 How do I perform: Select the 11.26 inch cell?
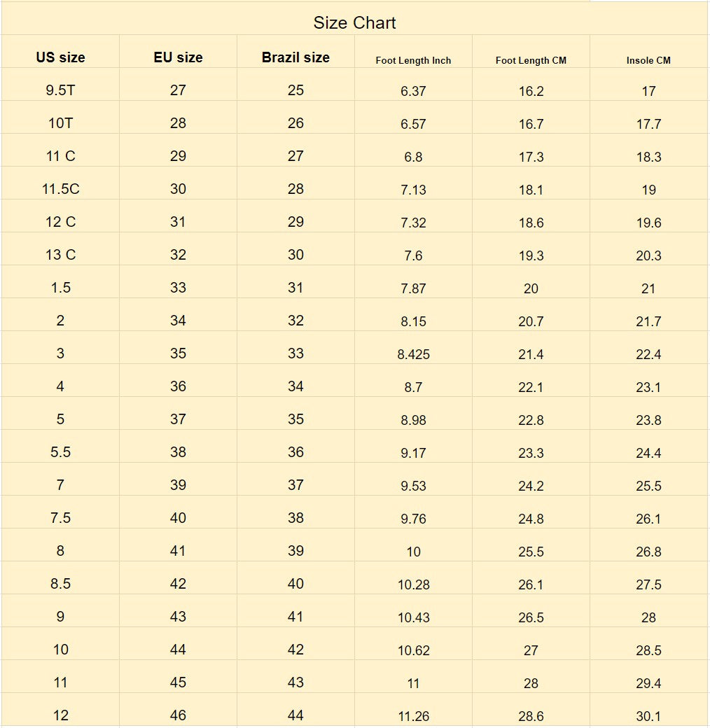[413, 716]
